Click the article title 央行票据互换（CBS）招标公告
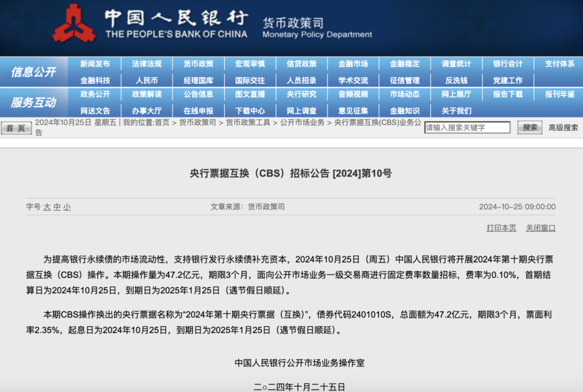 pos(291,174)
